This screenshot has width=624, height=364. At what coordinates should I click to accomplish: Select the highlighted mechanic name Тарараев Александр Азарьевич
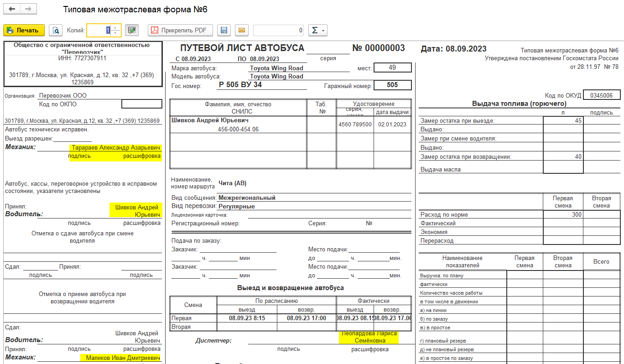[x=116, y=148]
